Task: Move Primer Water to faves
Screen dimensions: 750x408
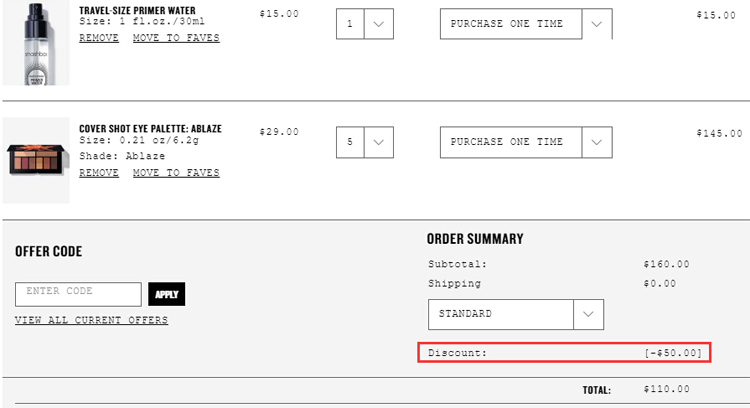Action: point(176,38)
